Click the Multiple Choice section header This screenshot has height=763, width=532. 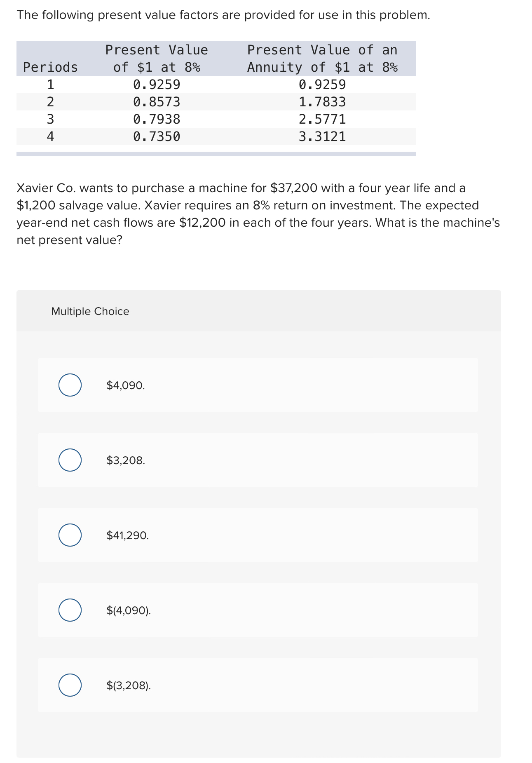point(90,311)
